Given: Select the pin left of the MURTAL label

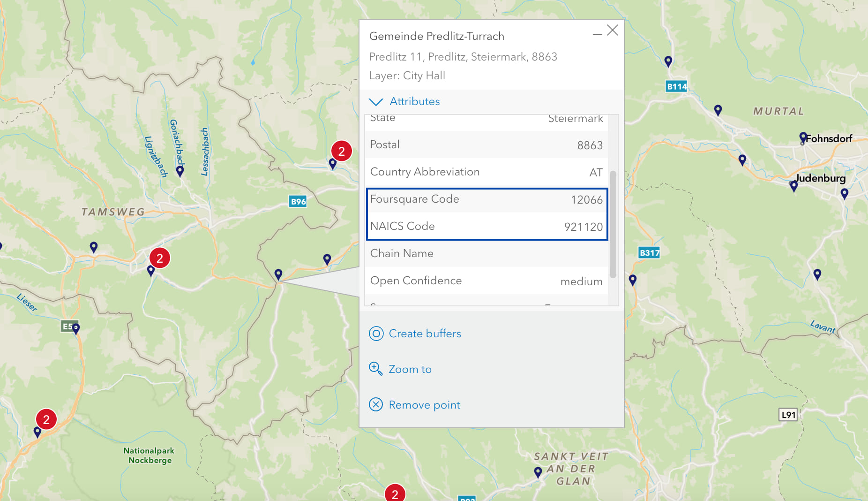Looking at the screenshot, I should click(718, 110).
